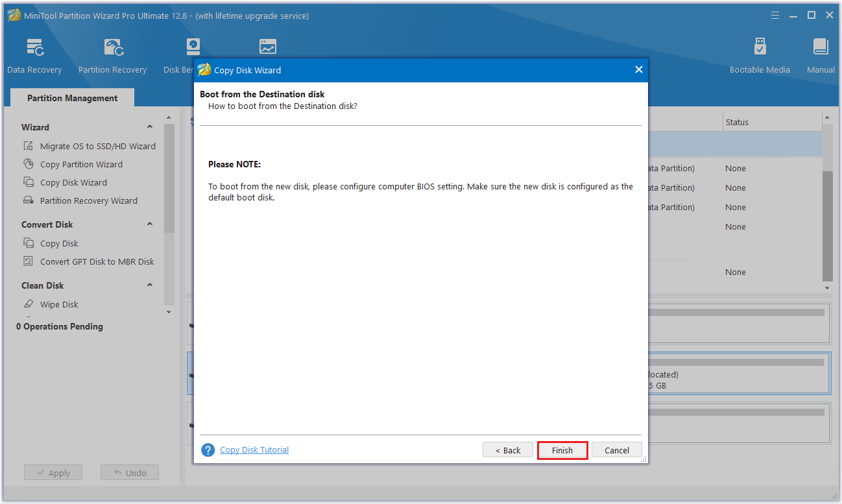This screenshot has width=842, height=504.
Task: Click the Back button
Action: (x=508, y=450)
